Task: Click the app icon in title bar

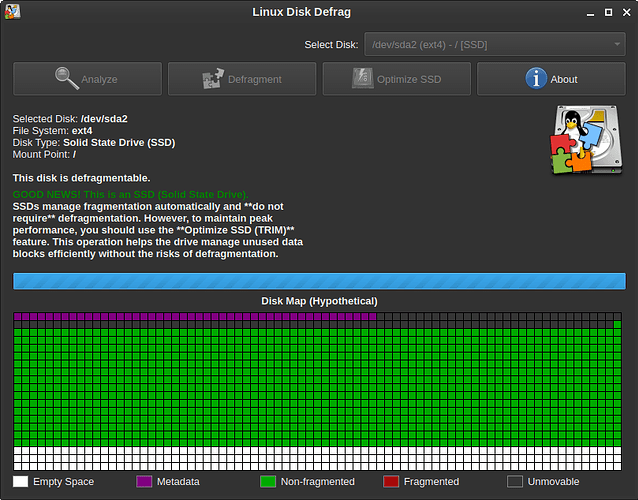Action: 12,12
